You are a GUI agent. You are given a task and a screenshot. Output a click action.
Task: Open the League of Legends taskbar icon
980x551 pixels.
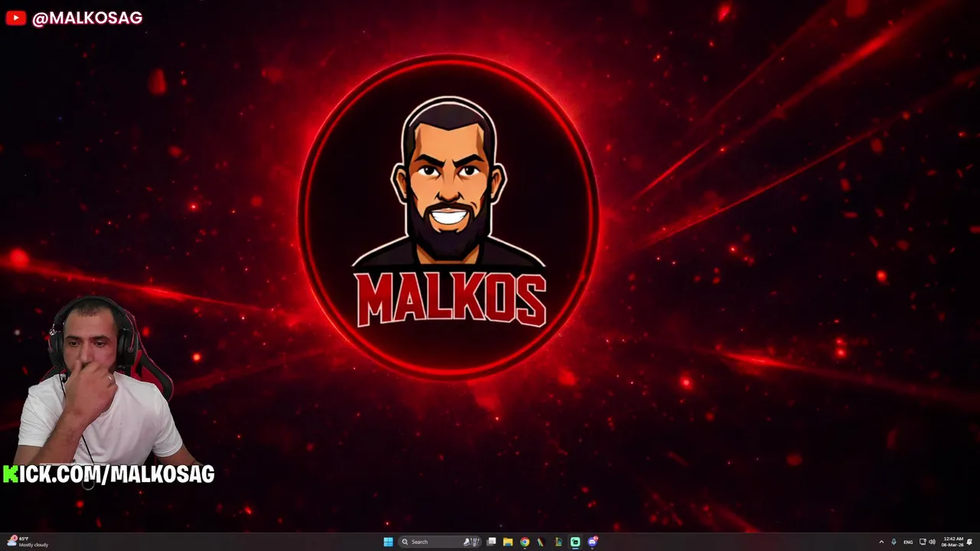558,542
